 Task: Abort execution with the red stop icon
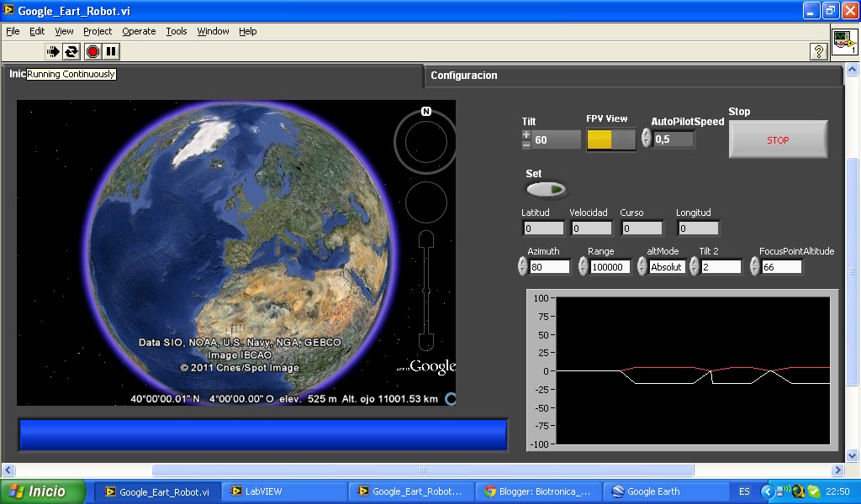[x=92, y=51]
